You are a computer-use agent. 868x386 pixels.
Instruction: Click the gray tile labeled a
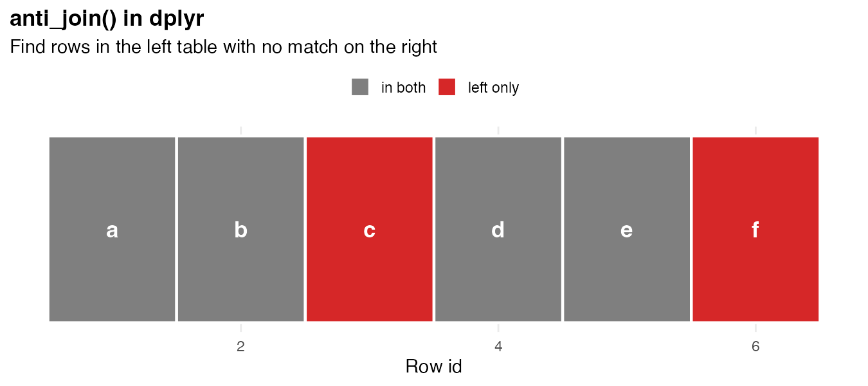click(x=112, y=193)
